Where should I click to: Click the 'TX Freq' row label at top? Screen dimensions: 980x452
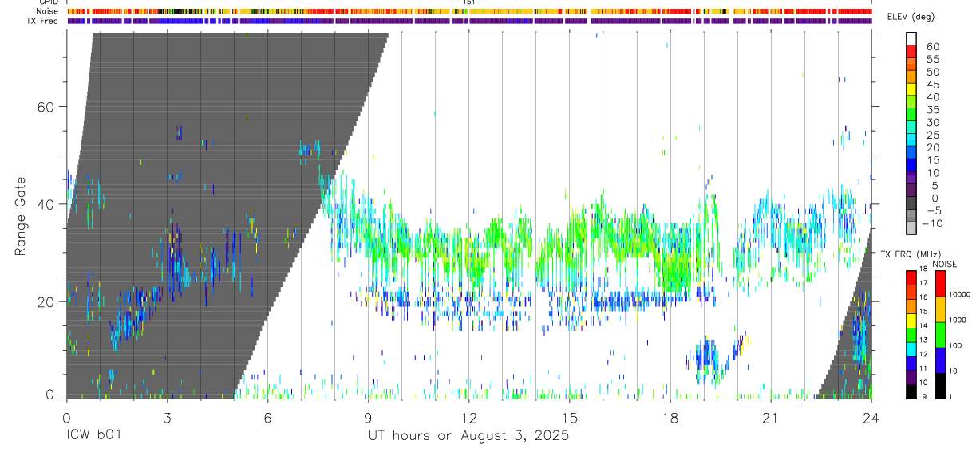[x=44, y=21]
